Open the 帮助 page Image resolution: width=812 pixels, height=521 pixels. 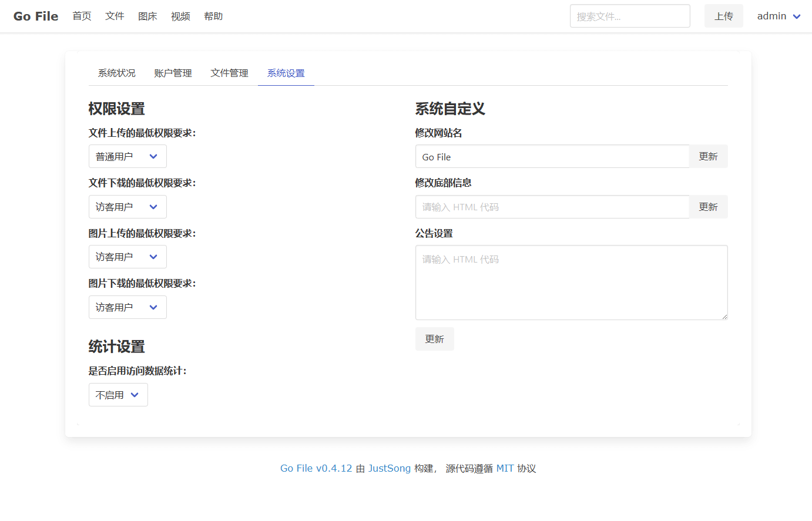point(213,16)
